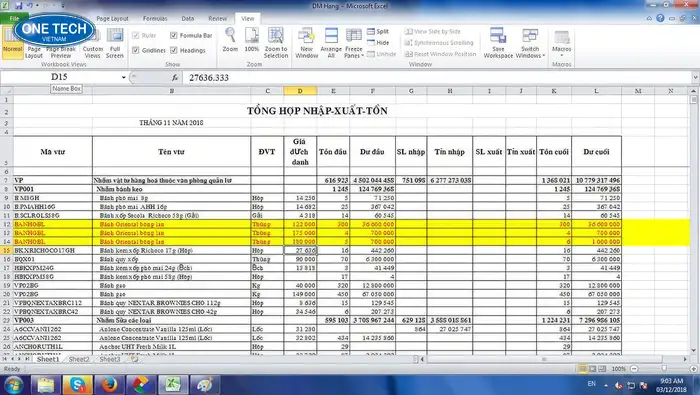Click Arrange All windows icon

pos(331,35)
